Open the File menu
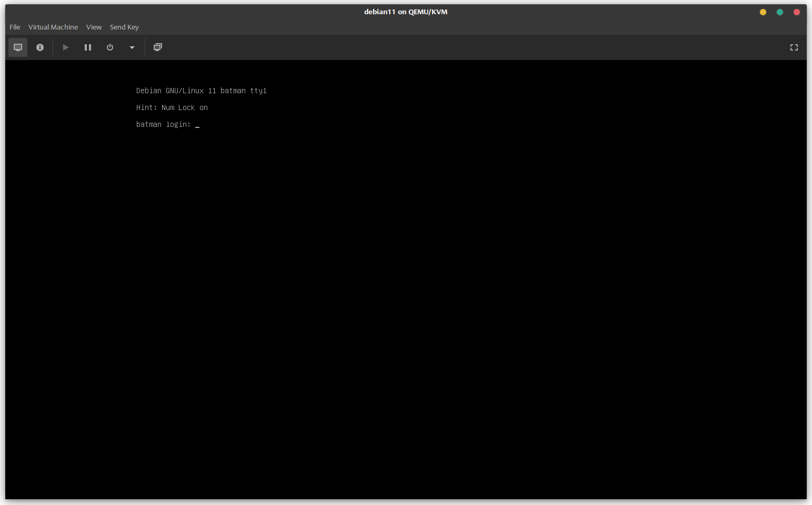The height and width of the screenshot is (505, 812). (x=15, y=27)
